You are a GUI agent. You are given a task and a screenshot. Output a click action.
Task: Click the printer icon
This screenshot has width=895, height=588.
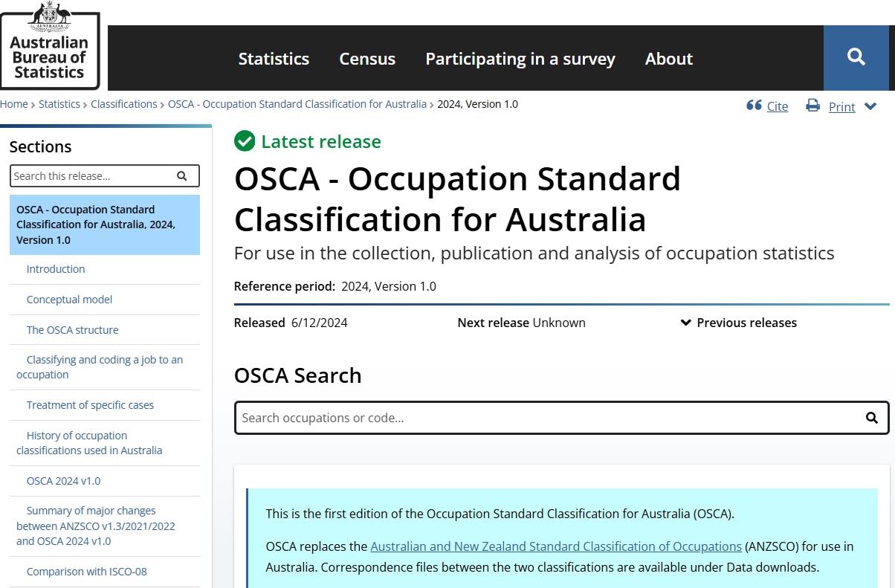[x=813, y=106]
